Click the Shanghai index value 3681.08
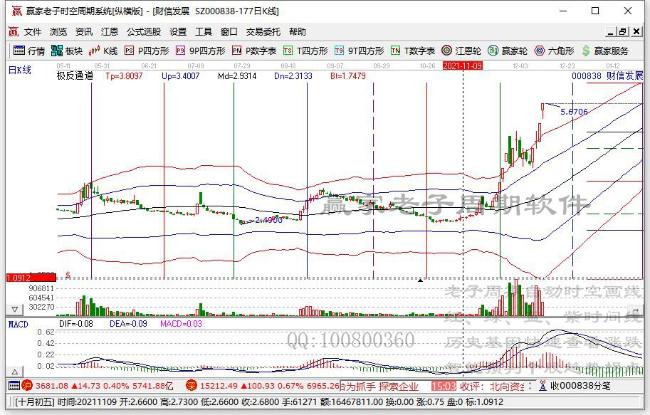This screenshot has width=650, height=415. click(52, 386)
